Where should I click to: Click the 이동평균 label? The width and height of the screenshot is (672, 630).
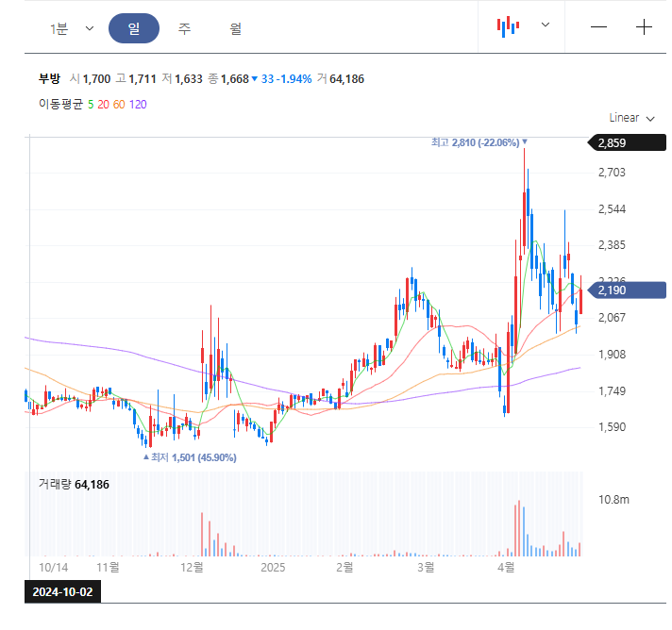point(60,104)
